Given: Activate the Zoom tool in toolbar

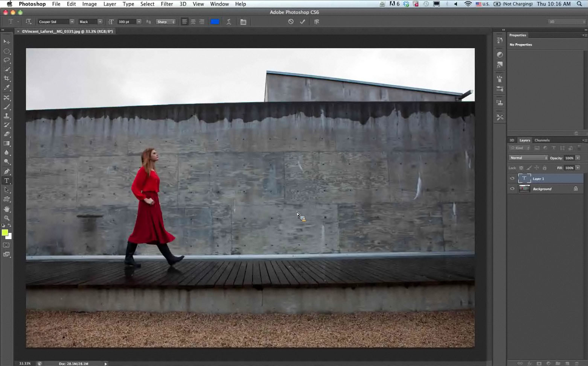Looking at the screenshot, I should tap(7, 218).
